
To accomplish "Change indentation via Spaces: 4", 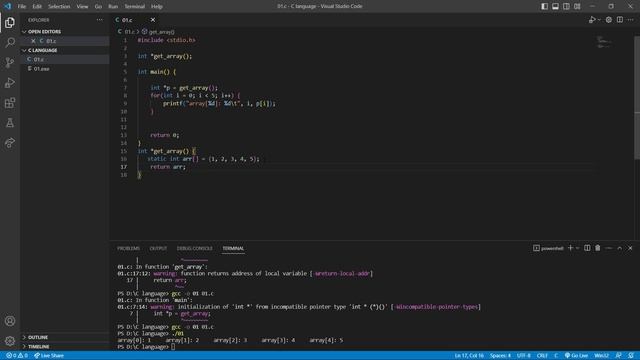I will 500,356.
